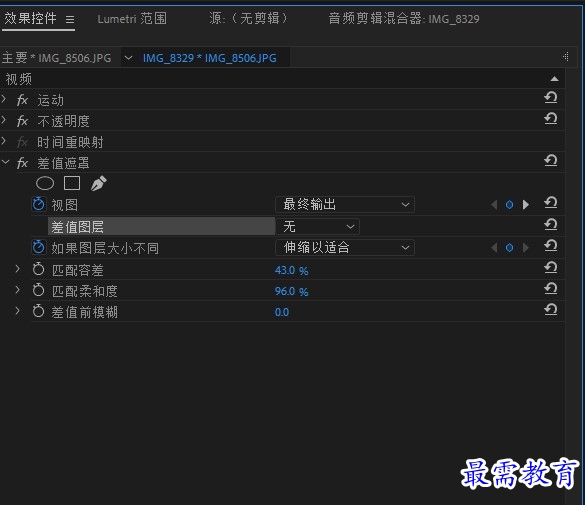Click the 43.0 % 匹配容差 value
The image size is (585, 505).
coord(292,270)
